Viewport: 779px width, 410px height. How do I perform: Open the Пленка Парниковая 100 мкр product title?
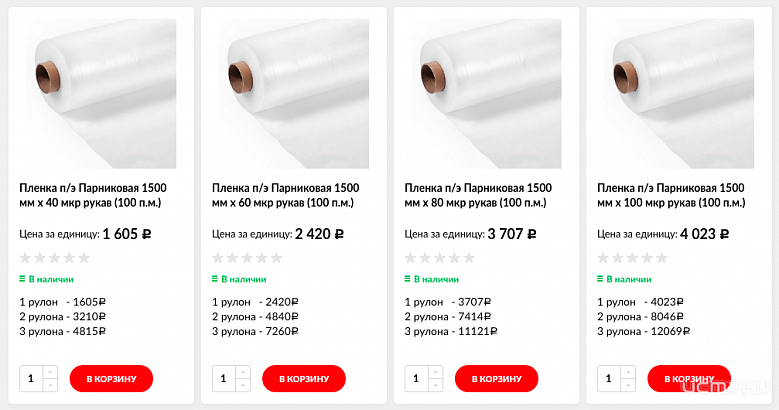(x=671, y=195)
